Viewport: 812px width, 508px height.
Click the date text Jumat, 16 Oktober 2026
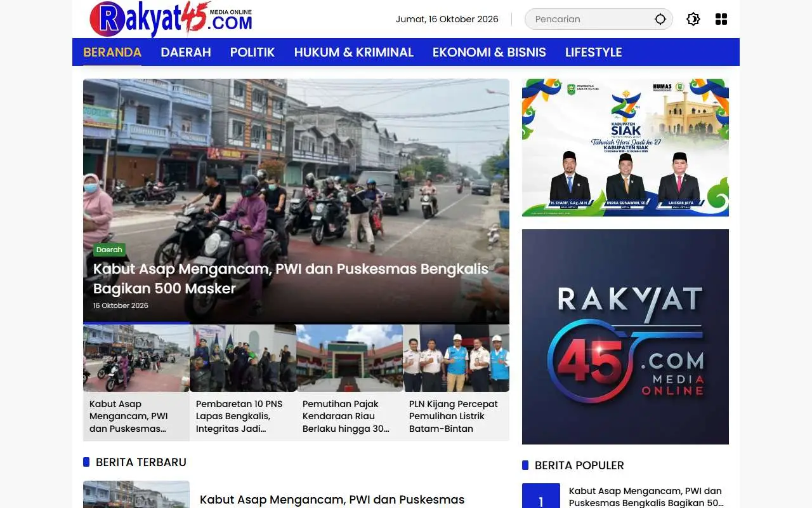coord(447,19)
